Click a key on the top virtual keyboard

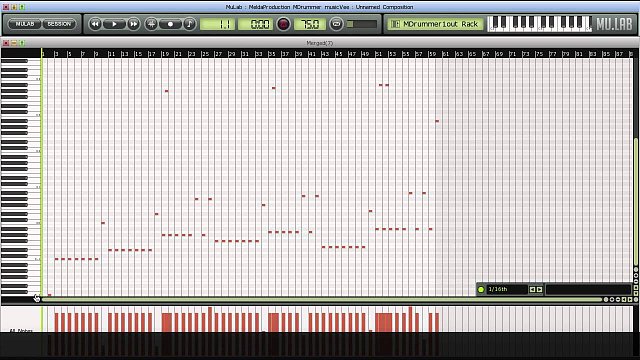click(x=540, y=24)
